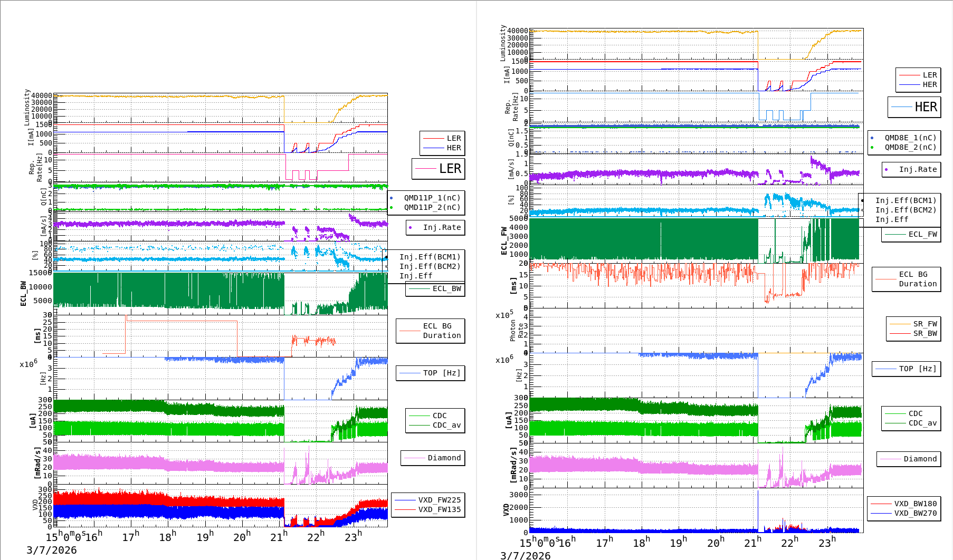Click the QMD11P_2(nC) green legend marker
Image resolution: width=953 pixels, height=560 pixels.
(x=391, y=208)
